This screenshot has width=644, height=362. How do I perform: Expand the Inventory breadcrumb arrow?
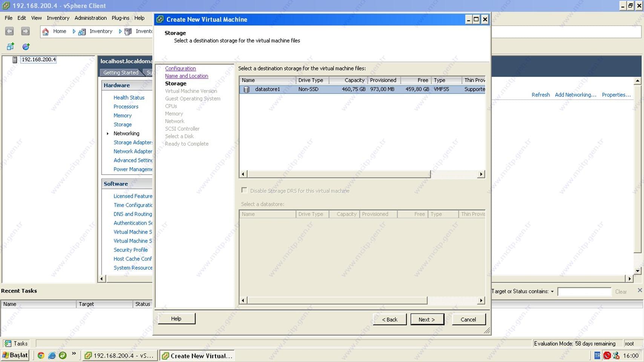coord(120,31)
